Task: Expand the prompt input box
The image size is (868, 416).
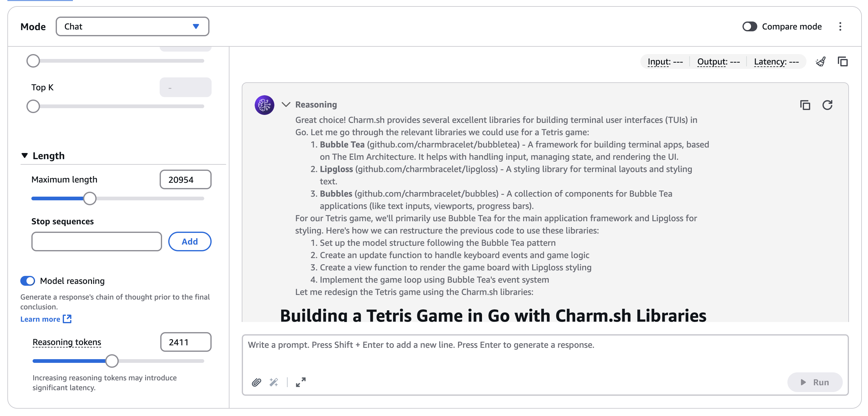Action: (x=301, y=382)
